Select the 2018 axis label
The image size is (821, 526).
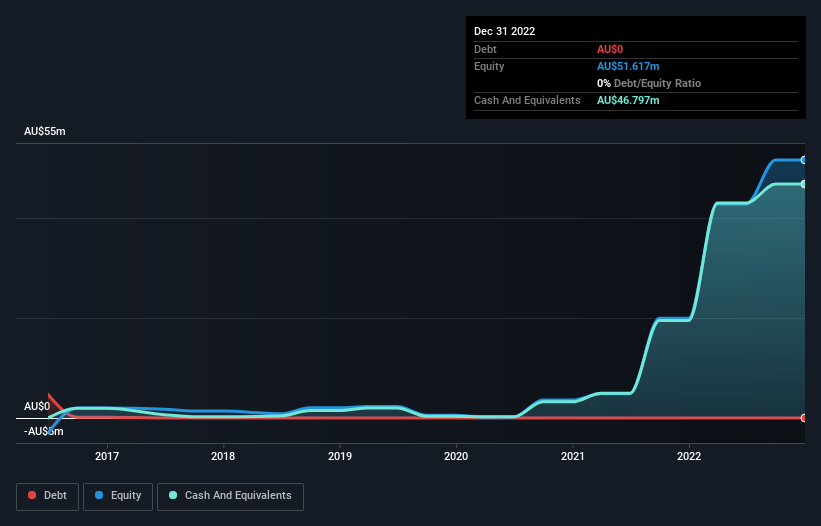[x=223, y=456]
